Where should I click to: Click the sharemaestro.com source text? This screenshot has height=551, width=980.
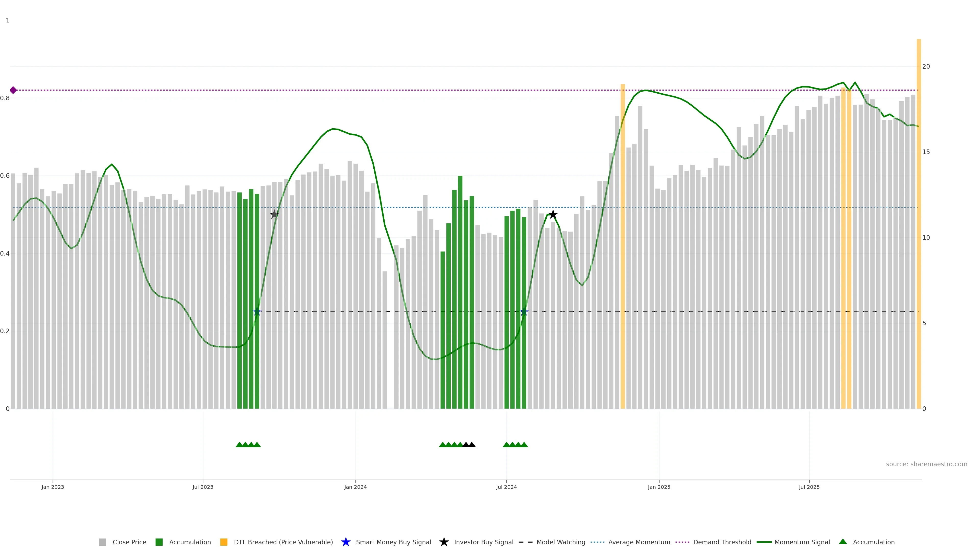pyautogui.click(x=926, y=464)
